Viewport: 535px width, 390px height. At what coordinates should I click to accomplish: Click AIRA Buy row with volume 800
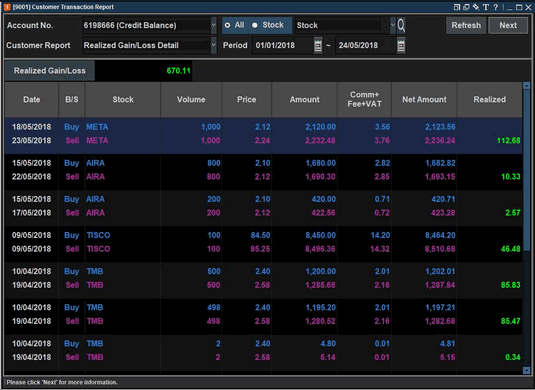coord(263,163)
